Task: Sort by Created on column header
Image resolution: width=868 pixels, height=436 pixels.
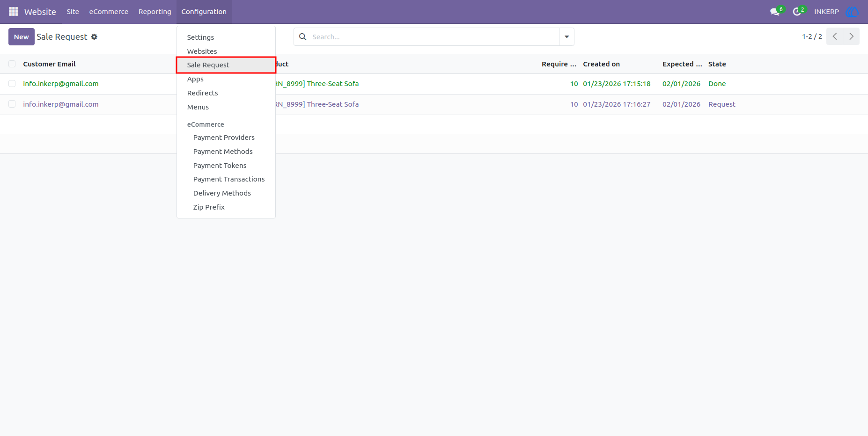Action: [x=601, y=64]
